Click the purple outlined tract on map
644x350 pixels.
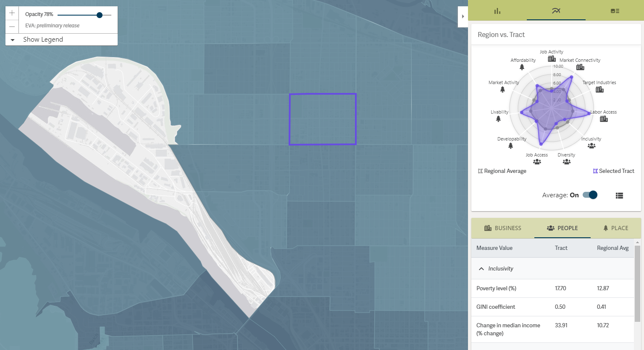pos(323,119)
